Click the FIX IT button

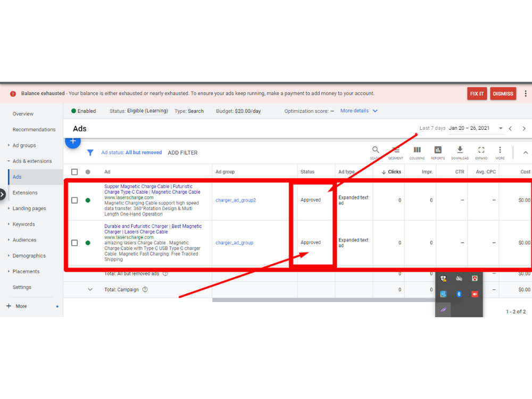click(477, 94)
